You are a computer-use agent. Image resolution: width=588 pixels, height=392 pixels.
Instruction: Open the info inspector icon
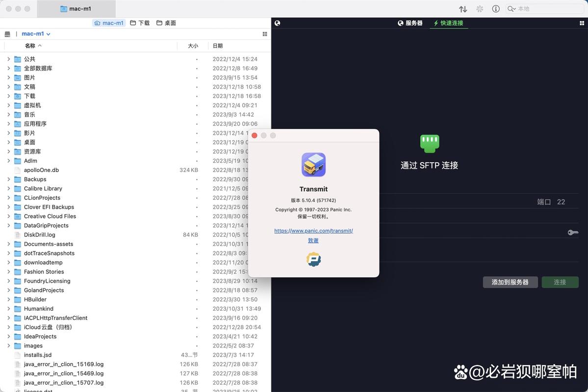pyautogui.click(x=496, y=9)
